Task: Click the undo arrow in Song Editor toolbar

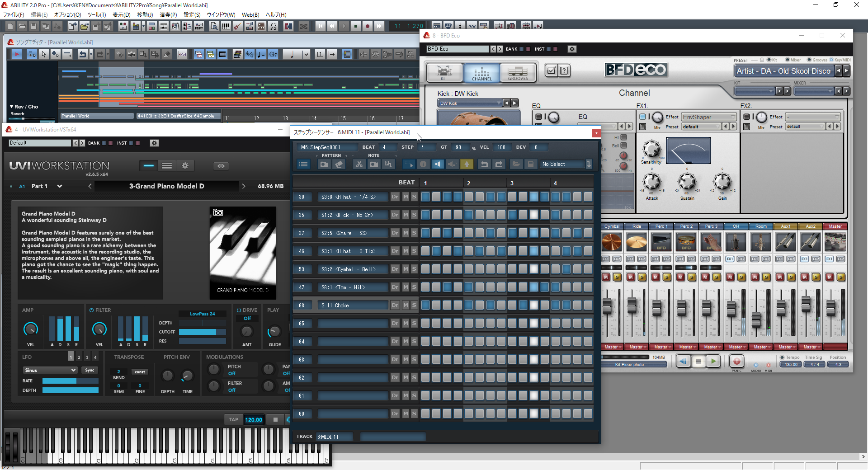Action: click(82, 54)
